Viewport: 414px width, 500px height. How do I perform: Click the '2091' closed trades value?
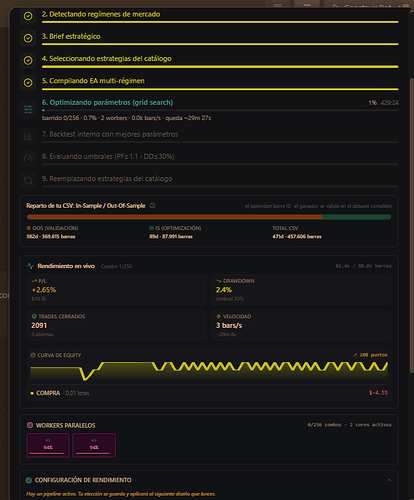click(39, 325)
